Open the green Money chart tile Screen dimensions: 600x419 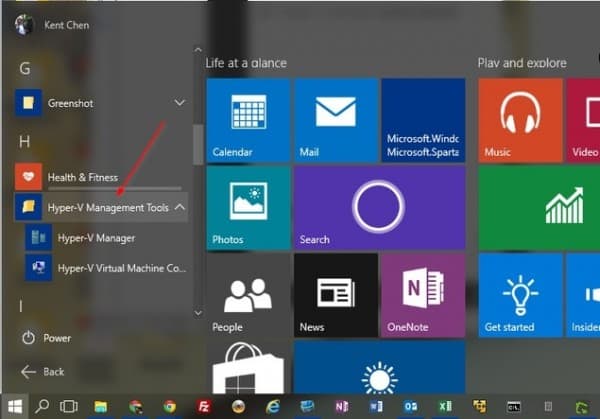539,208
